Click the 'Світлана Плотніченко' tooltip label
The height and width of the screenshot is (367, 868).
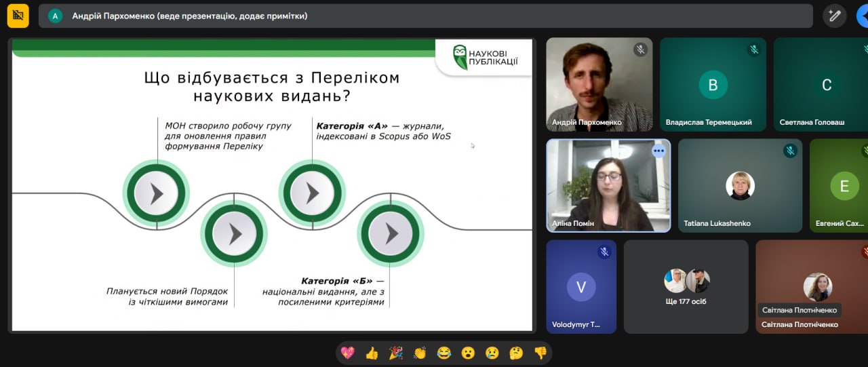tap(800, 310)
